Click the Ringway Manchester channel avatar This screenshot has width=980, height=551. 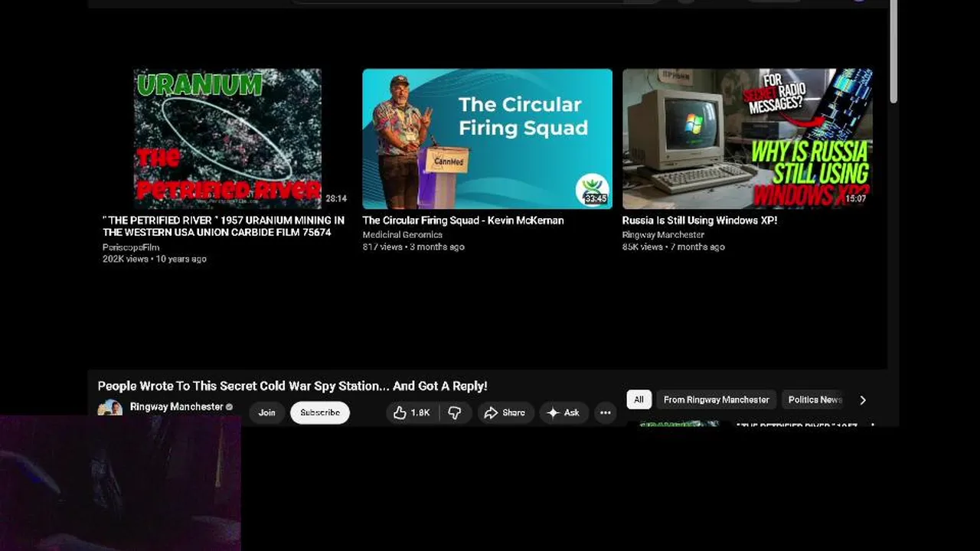(110, 409)
